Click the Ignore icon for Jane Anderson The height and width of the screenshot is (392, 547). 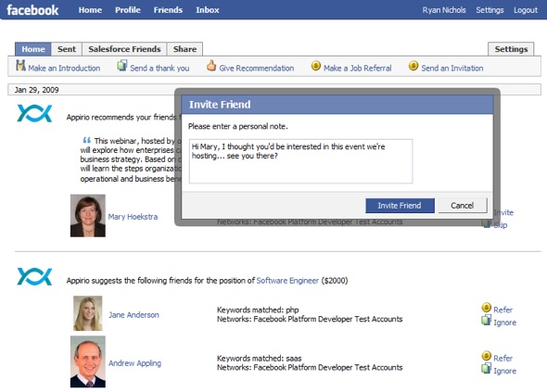point(487,320)
